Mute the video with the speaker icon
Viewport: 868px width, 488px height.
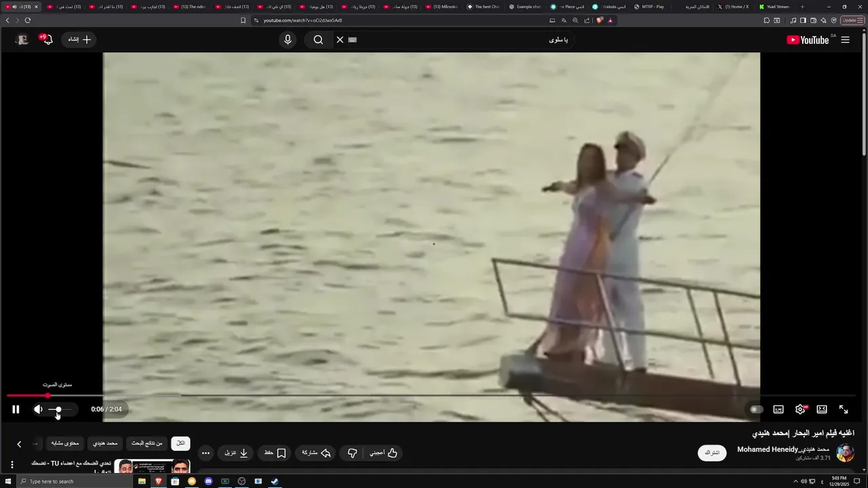coord(38,409)
